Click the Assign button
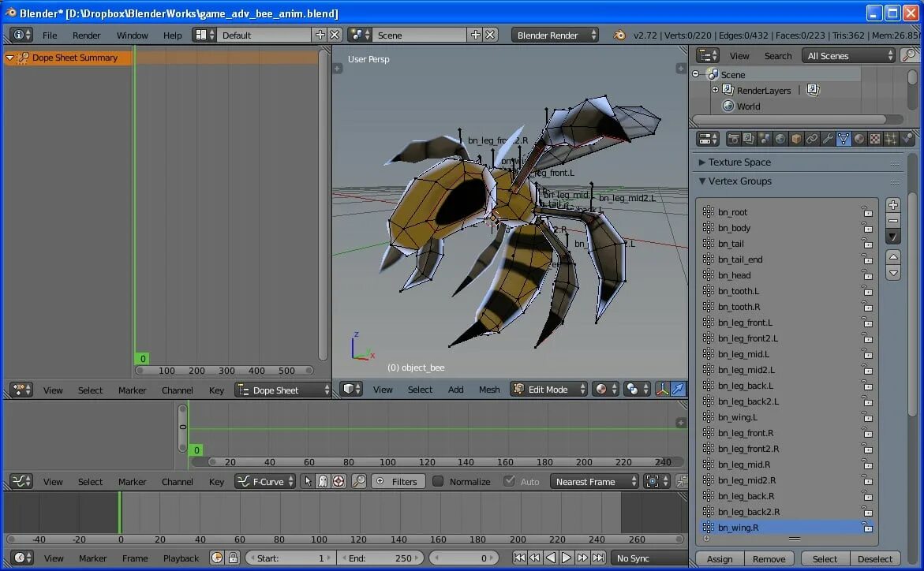This screenshot has height=571, width=924. pos(720,559)
